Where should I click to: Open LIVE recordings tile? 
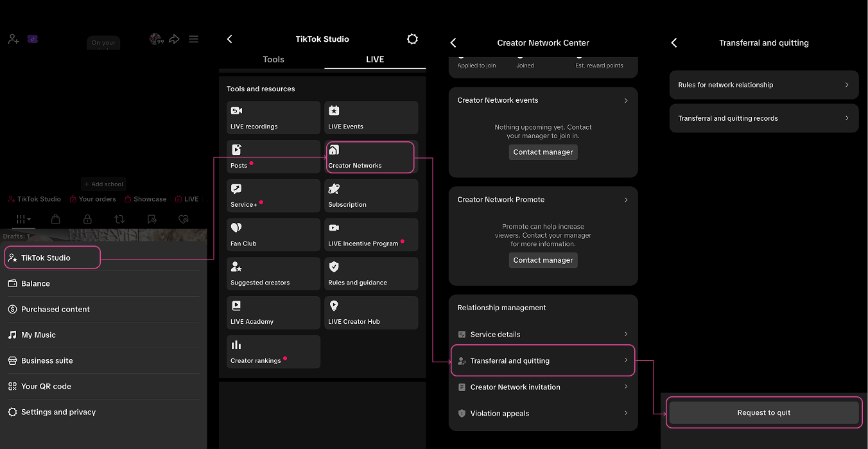pos(273,118)
